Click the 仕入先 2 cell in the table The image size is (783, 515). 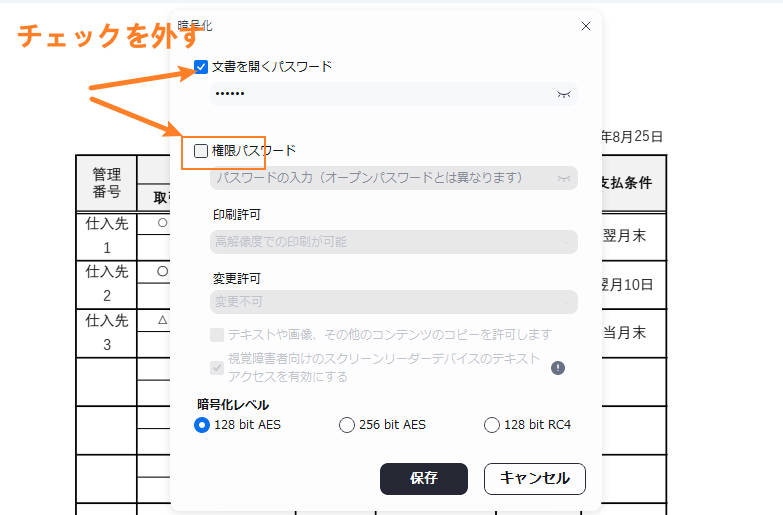pos(106,284)
